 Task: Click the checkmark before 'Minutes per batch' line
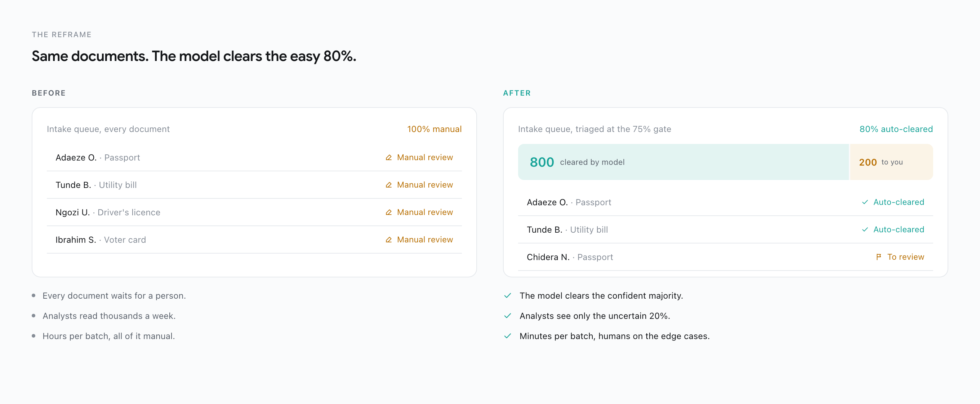point(508,336)
